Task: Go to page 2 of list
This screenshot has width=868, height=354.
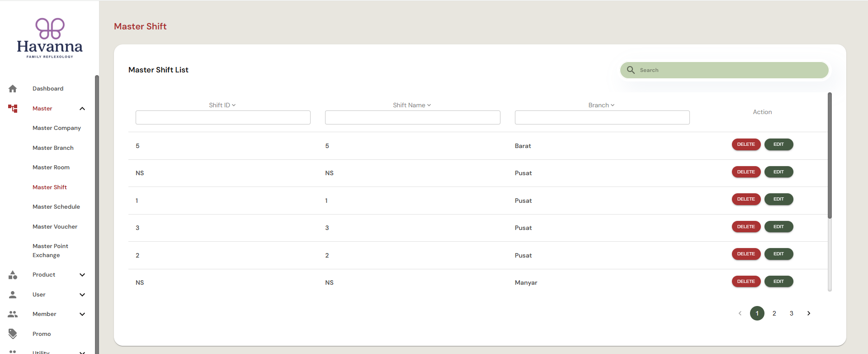Action: [774, 313]
